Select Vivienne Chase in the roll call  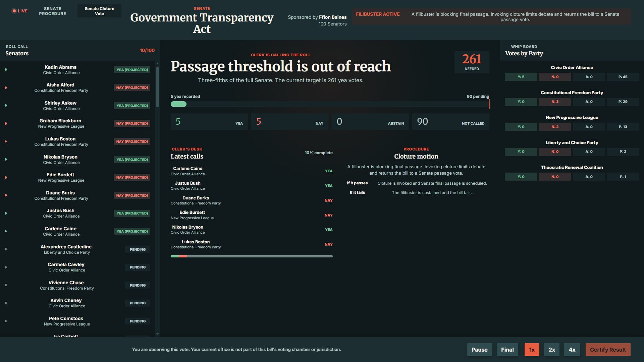[77, 285]
